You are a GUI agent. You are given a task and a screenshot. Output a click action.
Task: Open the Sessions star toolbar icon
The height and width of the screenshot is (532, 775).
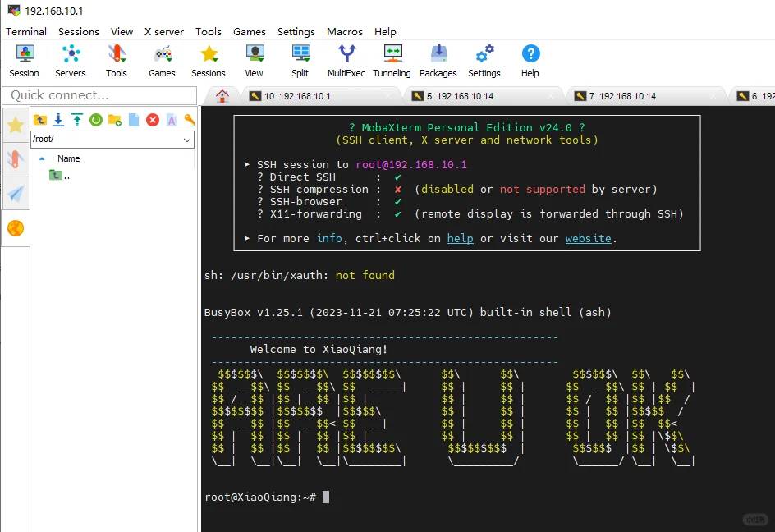209,61
